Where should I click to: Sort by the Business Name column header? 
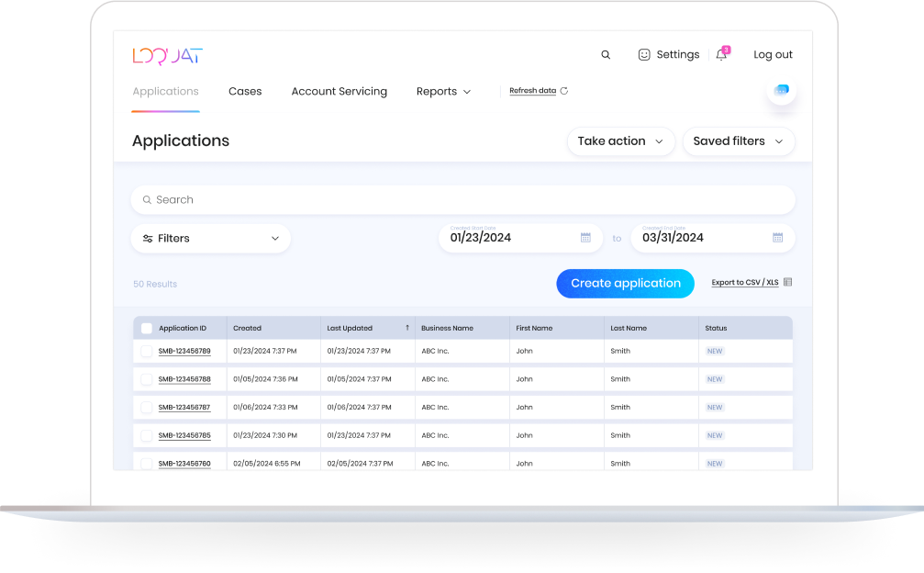click(x=447, y=329)
